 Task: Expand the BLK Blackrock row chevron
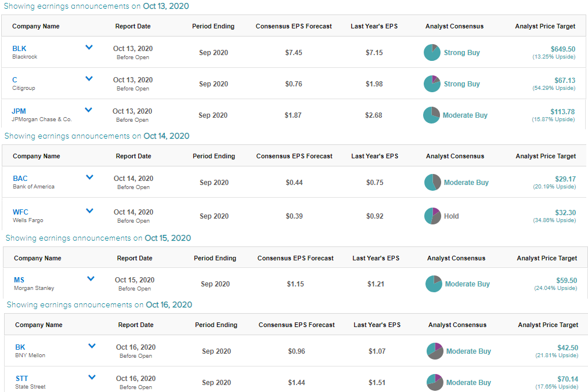[x=89, y=47]
